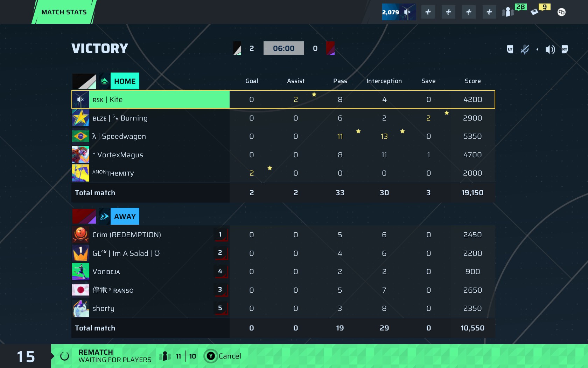Click the Home team label
Image resolution: width=588 pixels, height=368 pixels.
pos(125,81)
